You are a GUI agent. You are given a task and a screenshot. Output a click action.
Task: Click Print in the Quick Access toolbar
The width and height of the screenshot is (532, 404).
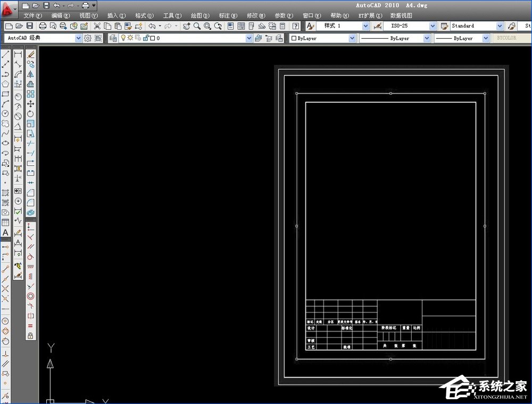click(x=86, y=5)
